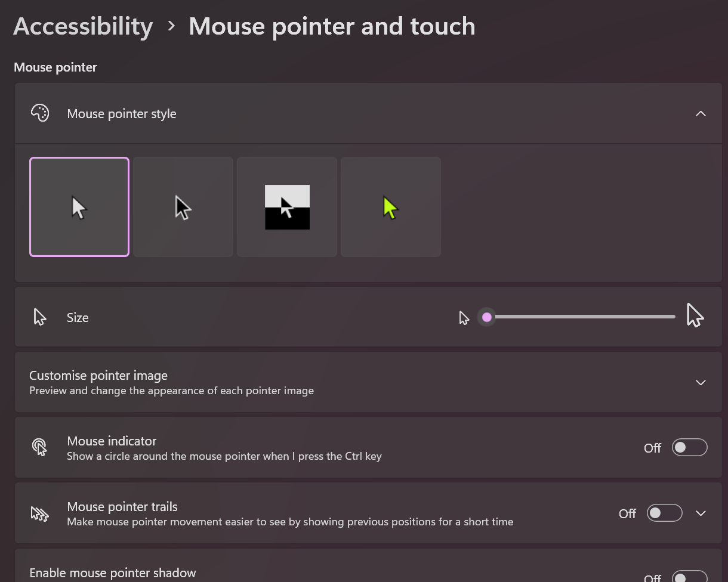Turn on the Mouse indicator toggle
This screenshot has height=582, width=728.
point(689,447)
